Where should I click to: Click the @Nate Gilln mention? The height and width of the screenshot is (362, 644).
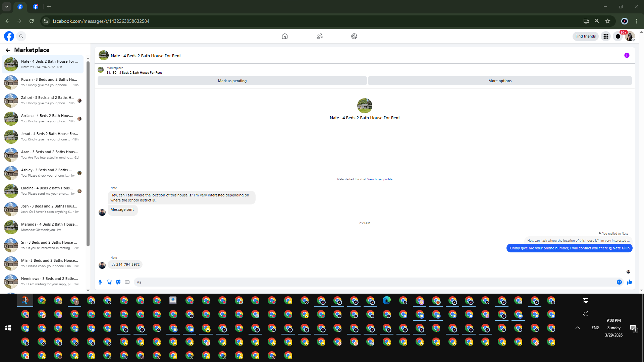(619, 248)
